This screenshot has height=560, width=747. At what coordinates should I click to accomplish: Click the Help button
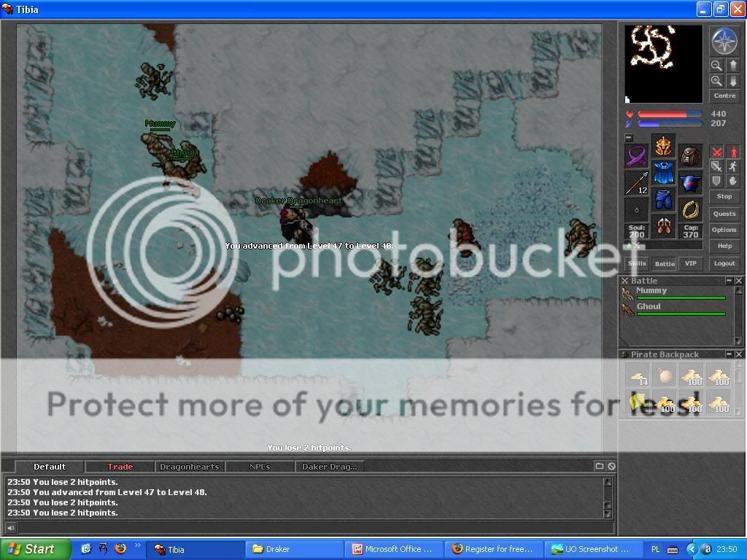pyautogui.click(x=724, y=246)
